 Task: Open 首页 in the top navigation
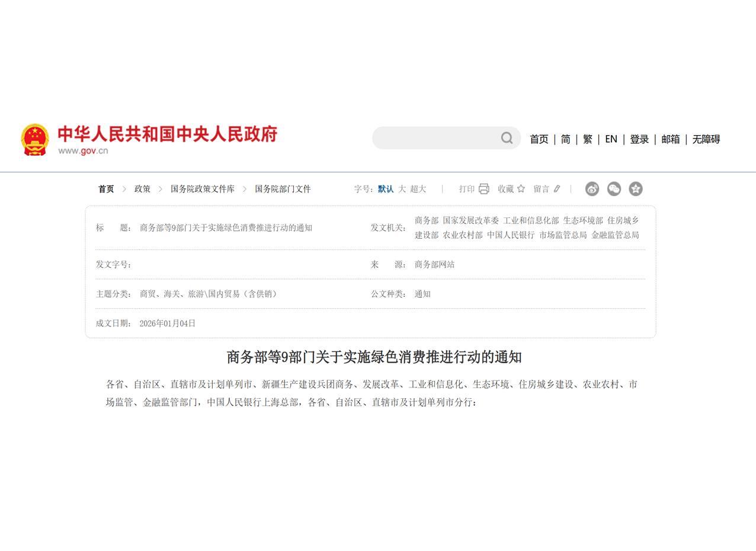pyautogui.click(x=539, y=139)
